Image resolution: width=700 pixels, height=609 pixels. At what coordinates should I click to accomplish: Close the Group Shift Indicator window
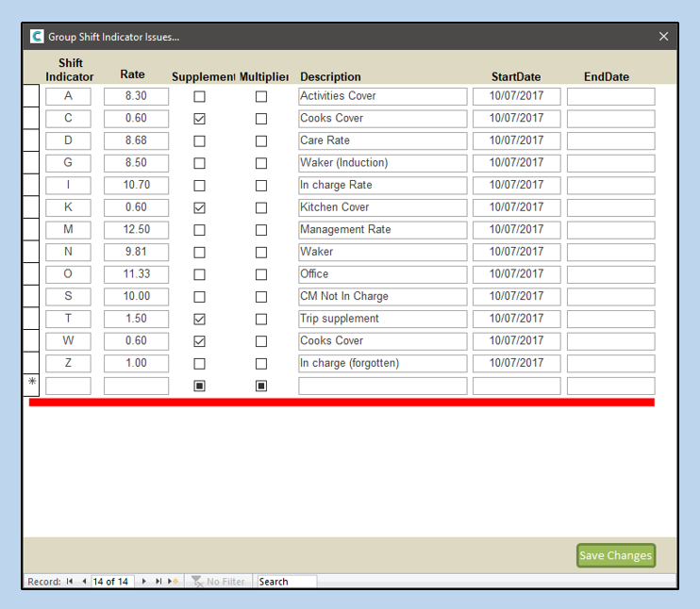pos(663,37)
